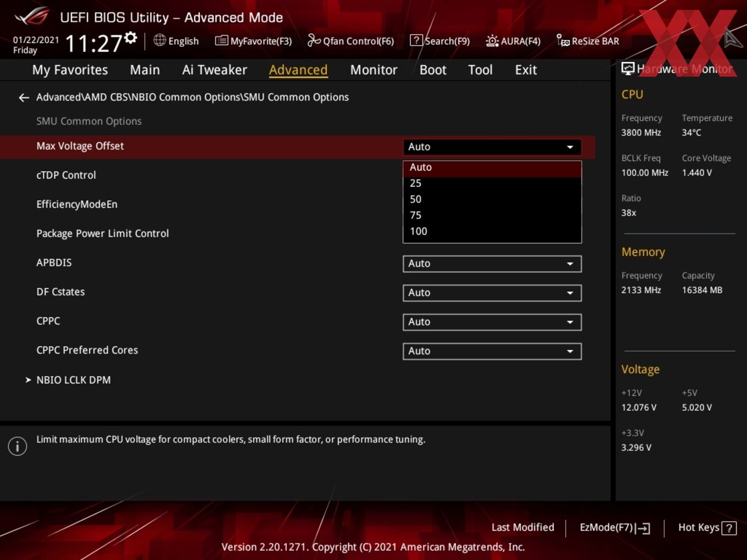747x560 pixels.
Task: Switch to Boot tab
Action: point(433,70)
